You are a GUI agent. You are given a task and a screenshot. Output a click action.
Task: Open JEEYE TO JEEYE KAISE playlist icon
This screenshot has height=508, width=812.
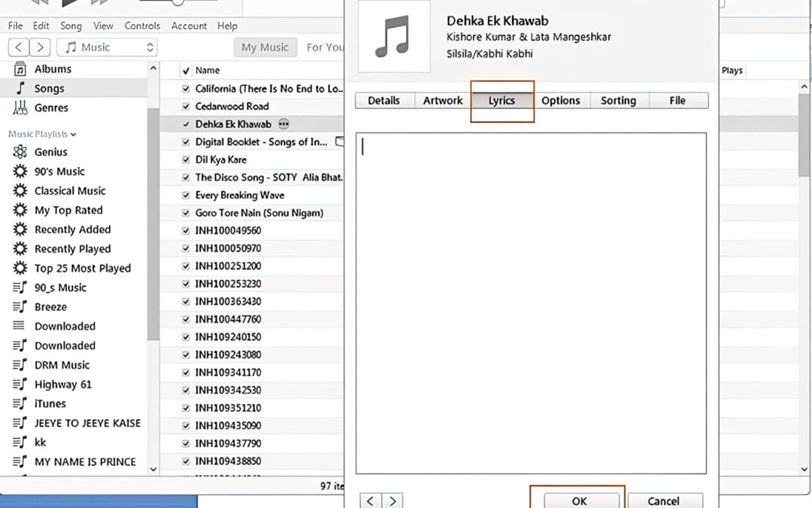[x=20, y=423]
